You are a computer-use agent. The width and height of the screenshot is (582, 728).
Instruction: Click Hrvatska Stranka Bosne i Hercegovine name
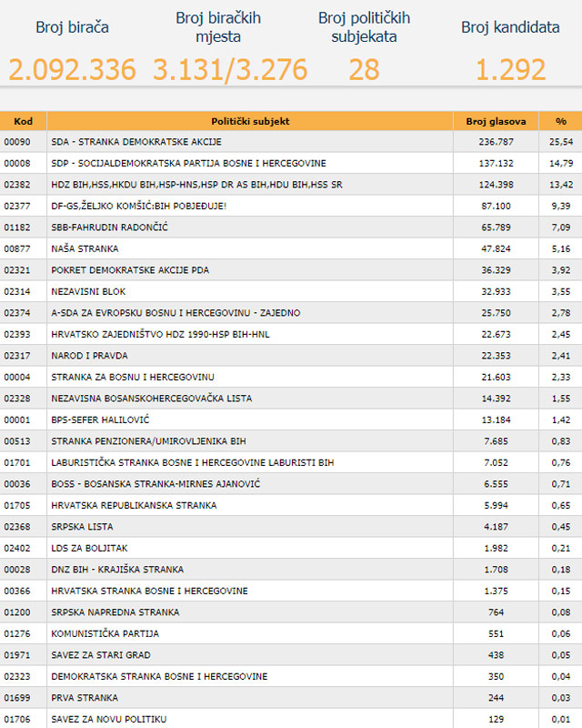[x=149, y=590]
